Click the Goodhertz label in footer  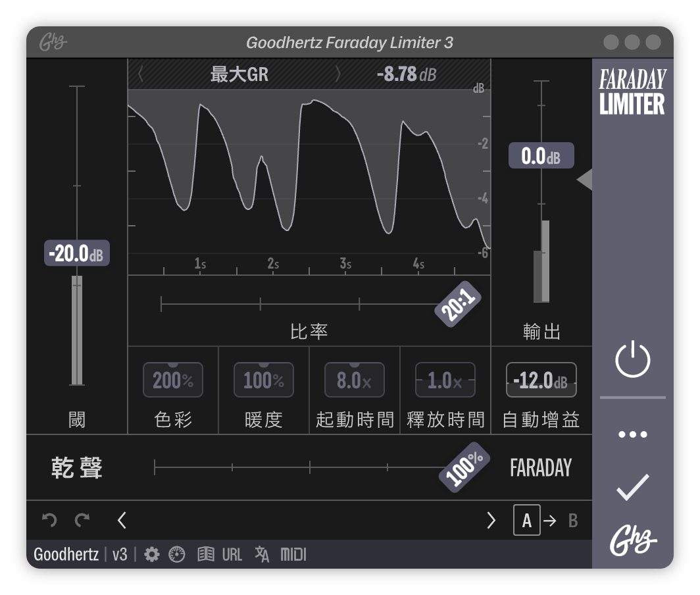click(x=66, y=554)
